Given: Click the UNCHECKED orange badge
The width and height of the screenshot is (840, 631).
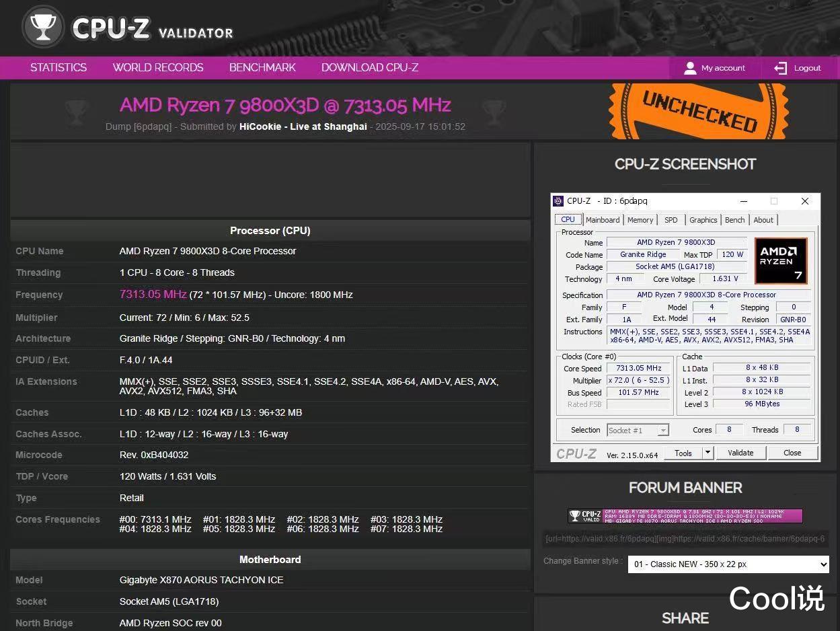Looking at the screenshot, I should point(699,112).
